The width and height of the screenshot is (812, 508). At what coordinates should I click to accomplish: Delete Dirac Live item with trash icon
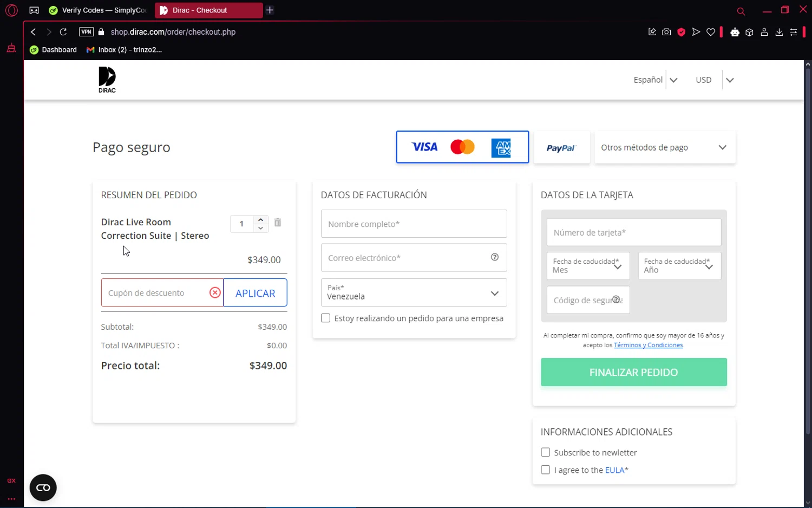278,223
